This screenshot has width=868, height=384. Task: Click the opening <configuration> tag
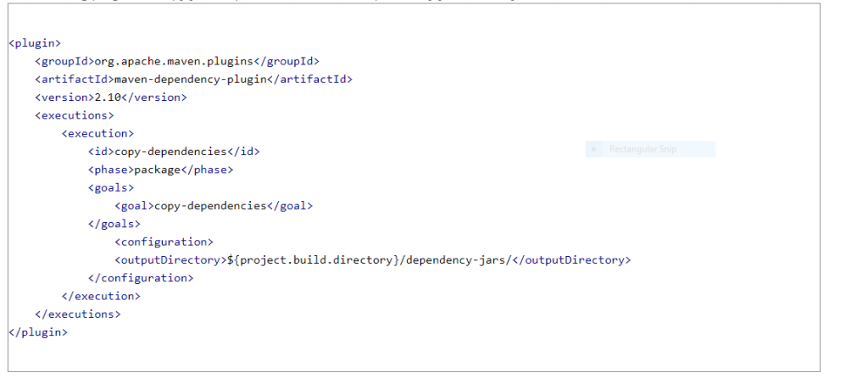tap(164, 242)
